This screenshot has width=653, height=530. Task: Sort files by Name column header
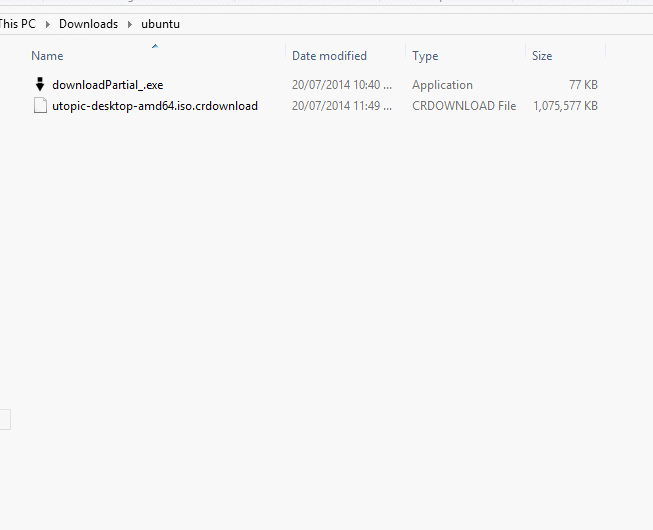click(x=47, y=56)
